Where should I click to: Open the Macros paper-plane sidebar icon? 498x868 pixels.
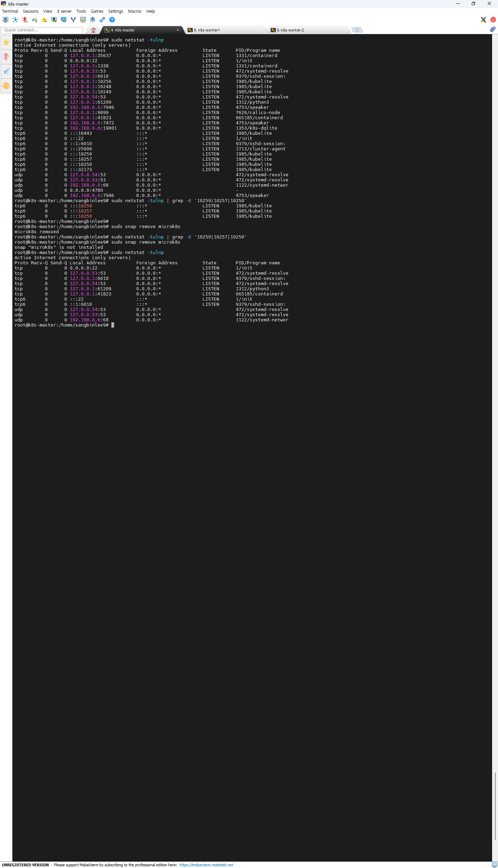click(x=6, y=71)
